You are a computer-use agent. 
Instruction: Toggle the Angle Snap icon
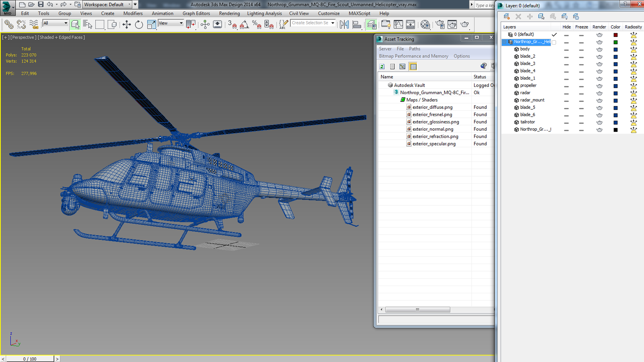(244, 24)
